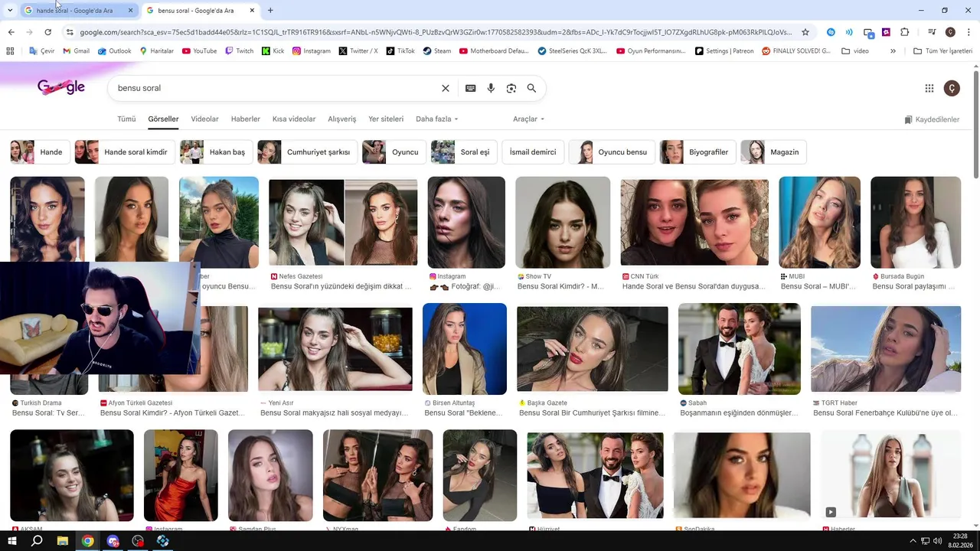
Task: Open the CNN Türk image result
Action: click(x=694, y=222)
